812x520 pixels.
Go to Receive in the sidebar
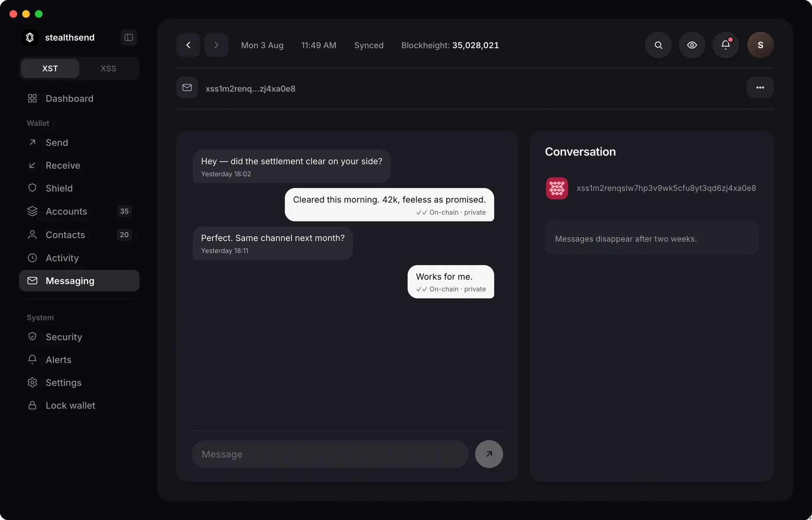tap(79, 165)
